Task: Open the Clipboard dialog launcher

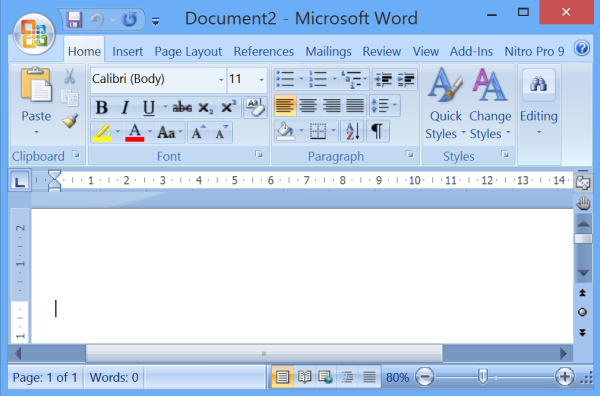Action: (76, 155)
